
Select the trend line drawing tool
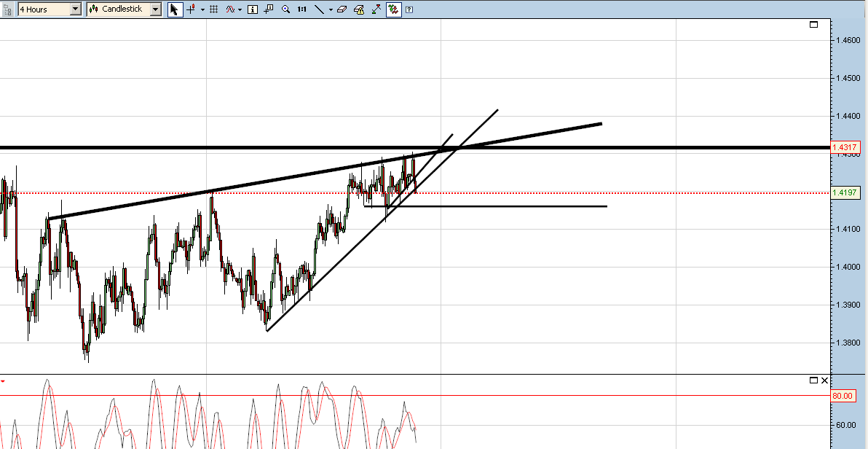tap(319, 9)
